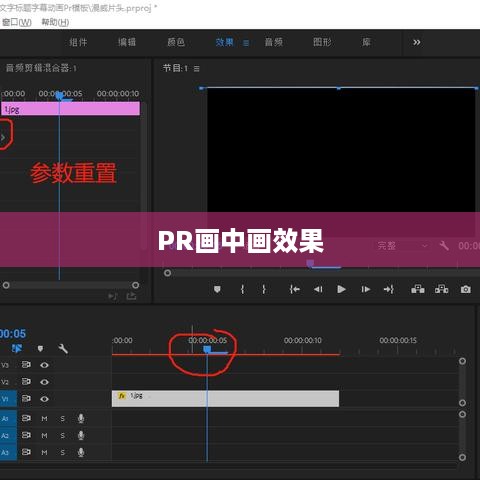
Task: Open Program monitor settings wrench
Action: [x=444, y=246]
